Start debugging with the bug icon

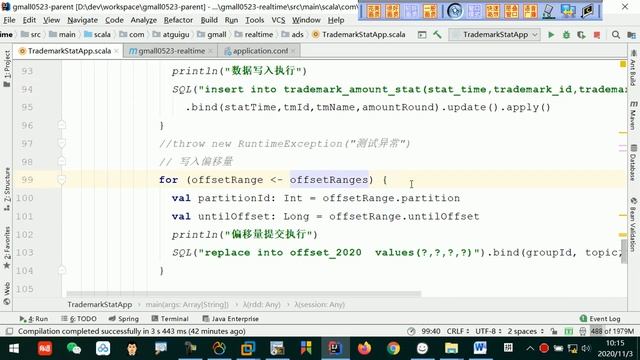point(566,35)
